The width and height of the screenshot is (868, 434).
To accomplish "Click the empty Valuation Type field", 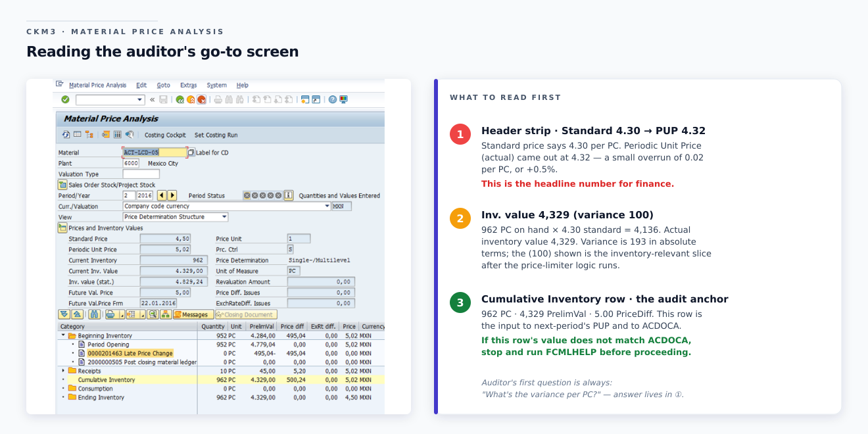I will pos(141,174).
